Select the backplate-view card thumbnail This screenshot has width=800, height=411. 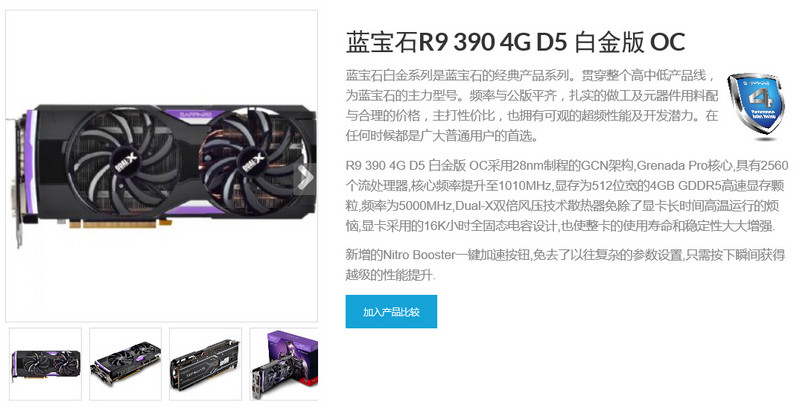(206, 364)
